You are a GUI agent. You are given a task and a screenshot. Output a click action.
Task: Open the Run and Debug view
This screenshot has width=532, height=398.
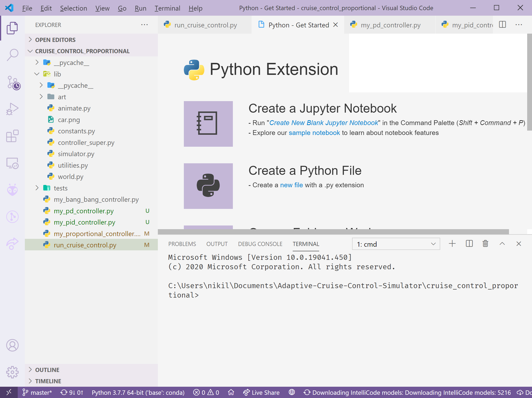click(x=12, y=109)
